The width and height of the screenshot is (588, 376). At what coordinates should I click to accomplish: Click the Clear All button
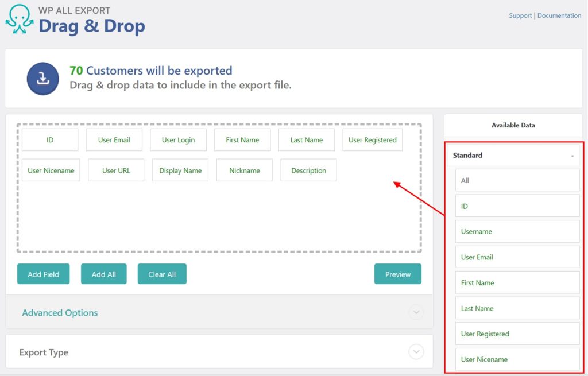pyautogui.click(x=162, y=274)
